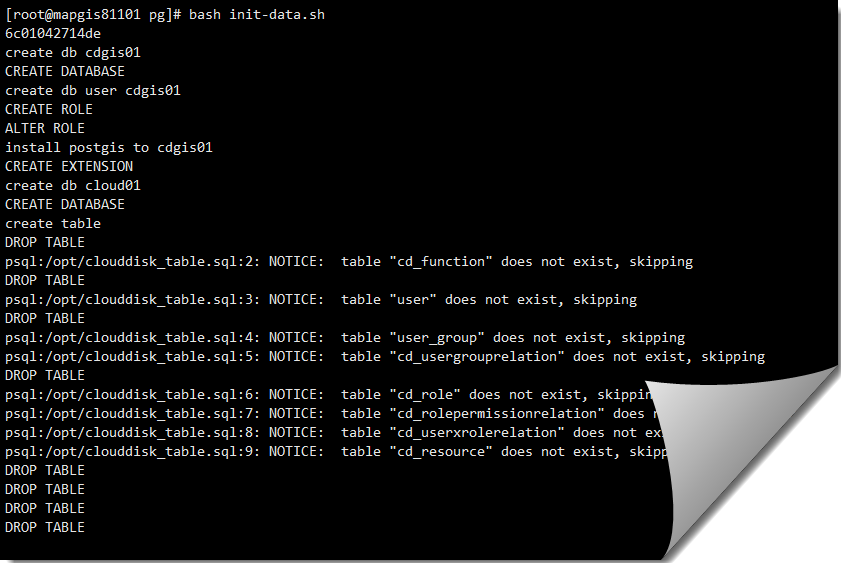Click the cd_resource NOTICE message line
This screenshot has height=563, width=841.
click(x=336, y=451)
